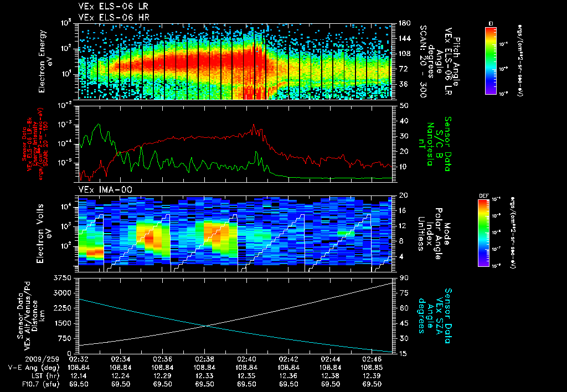Click the V-E angle value 108.85

(x=372, y=368)
